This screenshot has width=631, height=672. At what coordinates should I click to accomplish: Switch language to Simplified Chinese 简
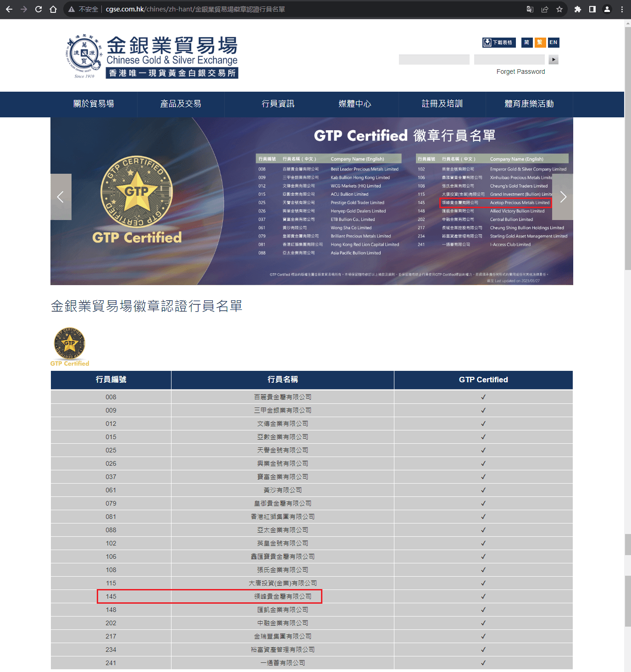[x=527, y=43]
